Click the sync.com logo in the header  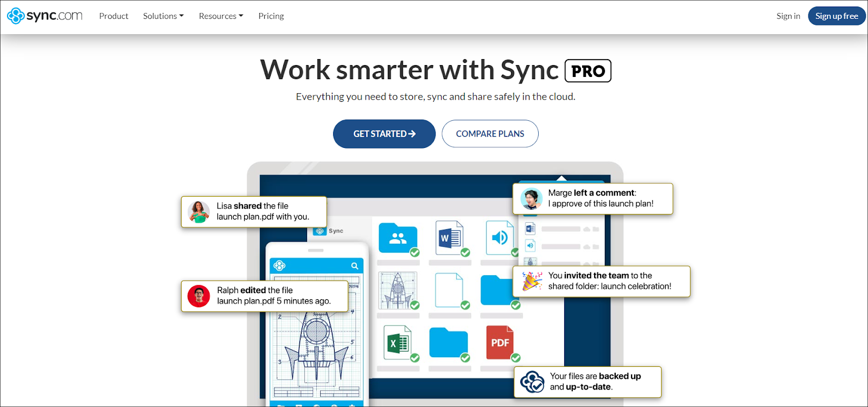coord(44,16)
